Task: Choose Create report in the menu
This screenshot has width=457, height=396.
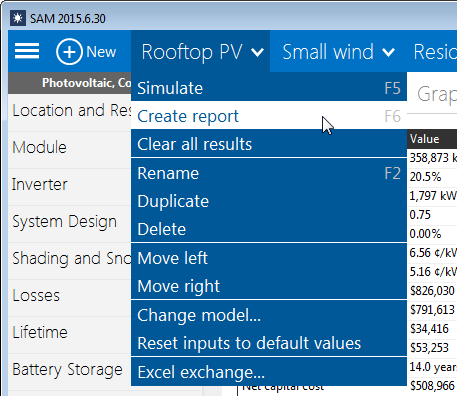Action: [269, 116]
